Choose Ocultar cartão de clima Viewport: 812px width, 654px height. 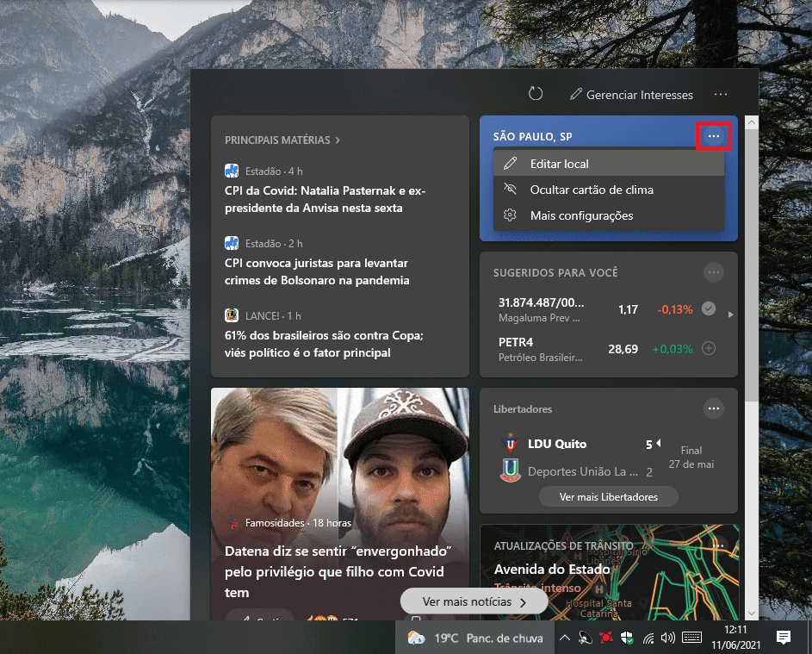[609, 190]
